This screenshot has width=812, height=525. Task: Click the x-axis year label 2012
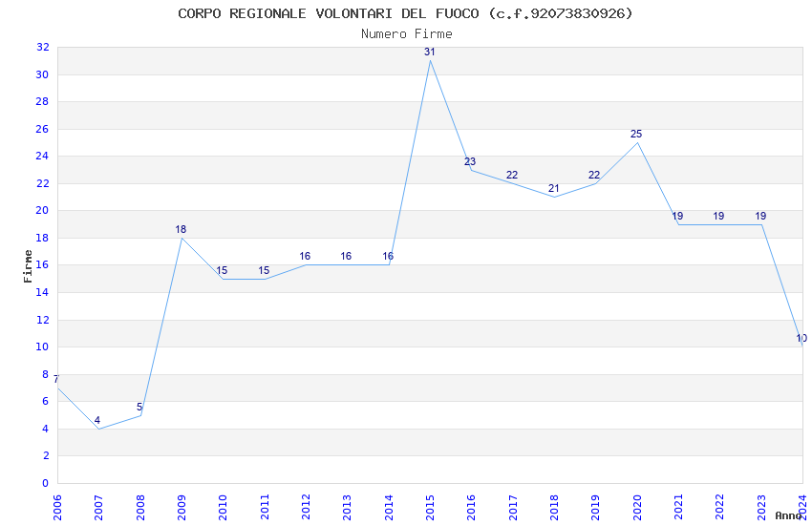(306, 508)
